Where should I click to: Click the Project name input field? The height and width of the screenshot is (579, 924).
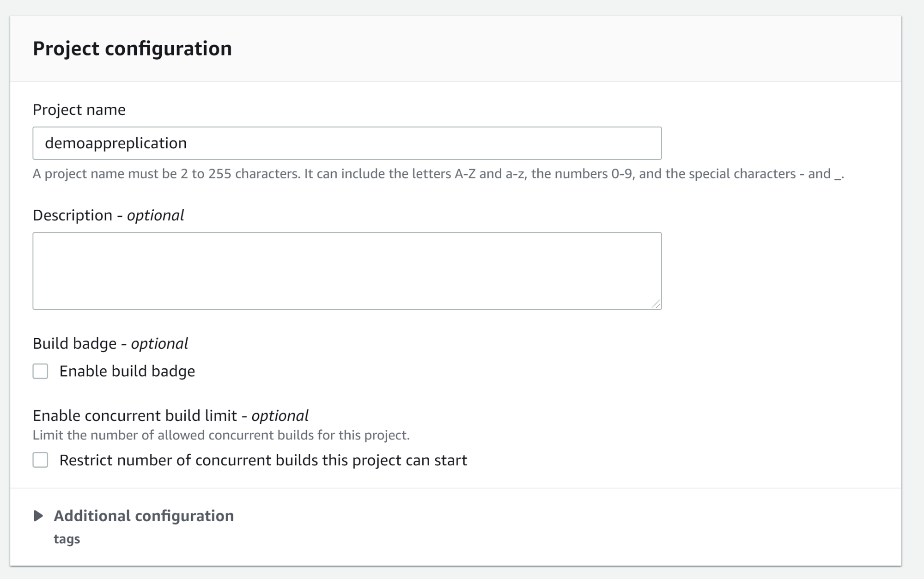pos(346,143)
